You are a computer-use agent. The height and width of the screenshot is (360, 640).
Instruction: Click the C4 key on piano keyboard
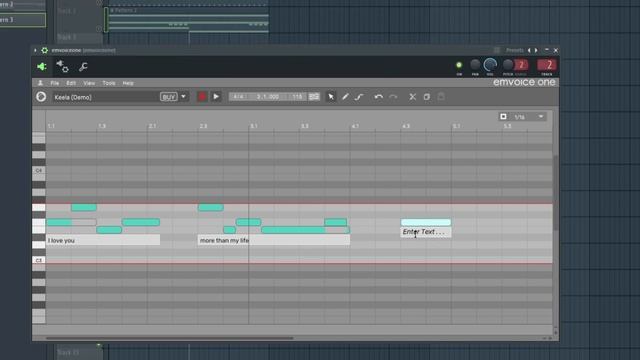39,170
